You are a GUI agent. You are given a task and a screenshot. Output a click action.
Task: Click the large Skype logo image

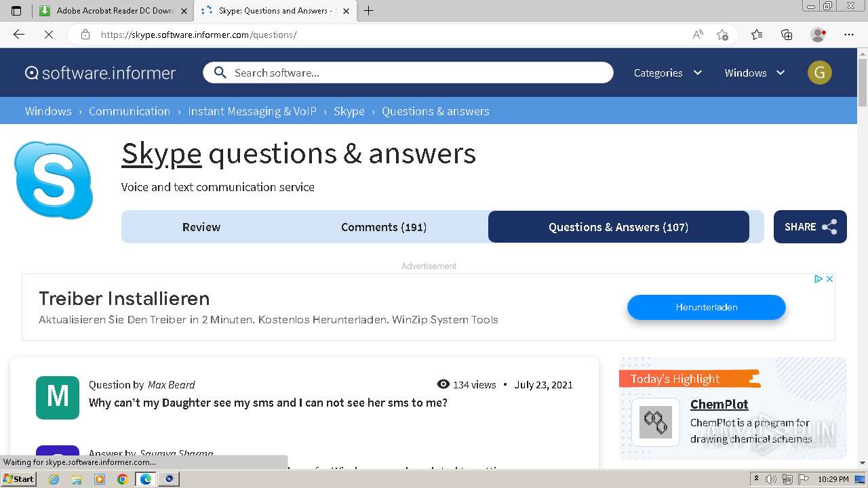pyautogui.click(x=54, y=180)
